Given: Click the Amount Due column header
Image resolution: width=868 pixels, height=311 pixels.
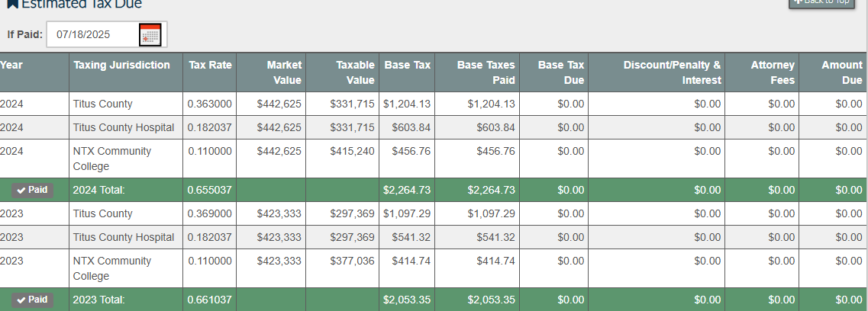Looking at the screenshot, I should [x=841, y=72].
